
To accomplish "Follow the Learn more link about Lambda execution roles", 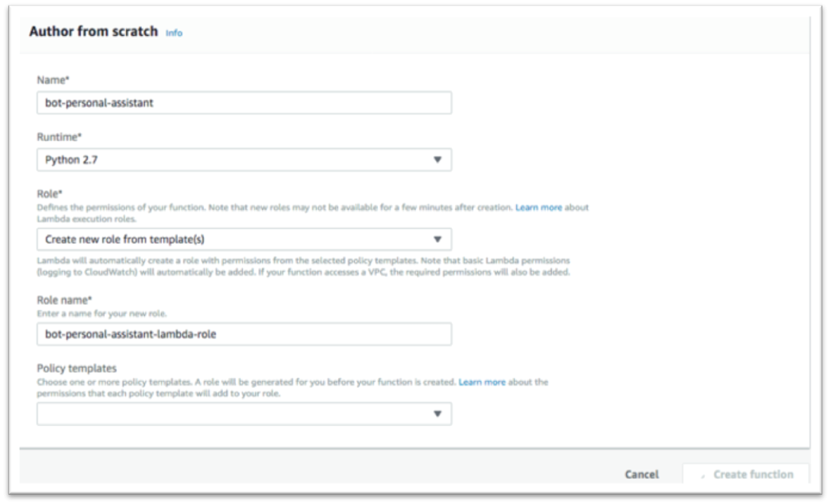I will (538, 208).
